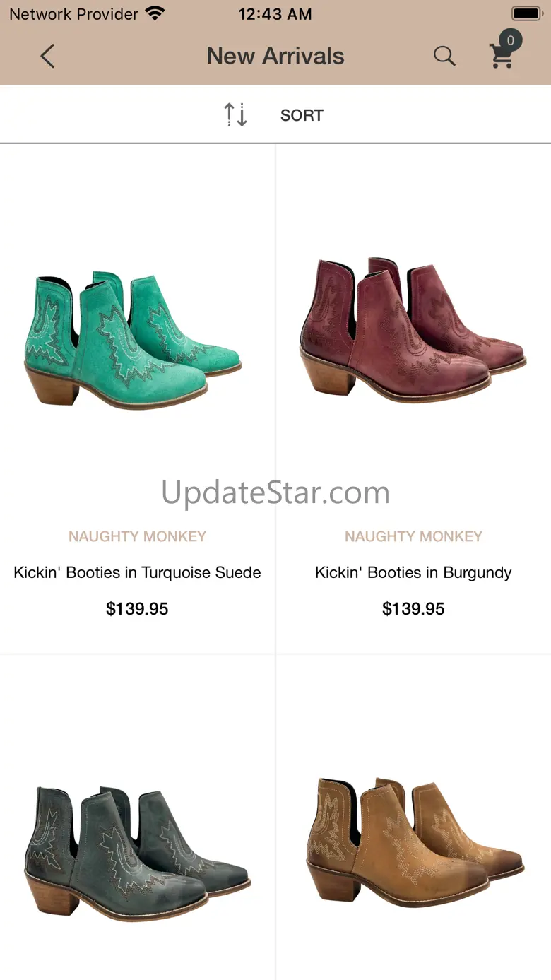Image resolution: width=551 pixels, height=980 pixels.
Task: Tap the $139.95 price under turquoise booties
Action: [x=137, y=609]
